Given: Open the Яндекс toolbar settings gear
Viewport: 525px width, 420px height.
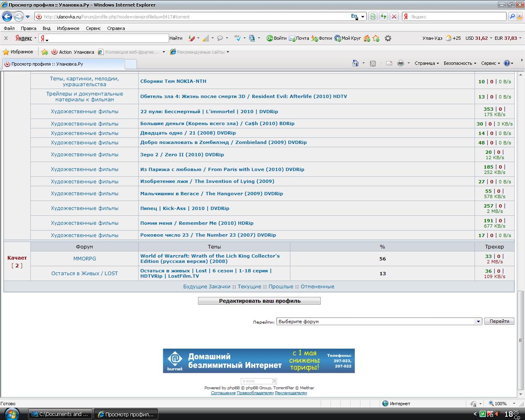Looking at the screenshot, I should tap(388, 38).
